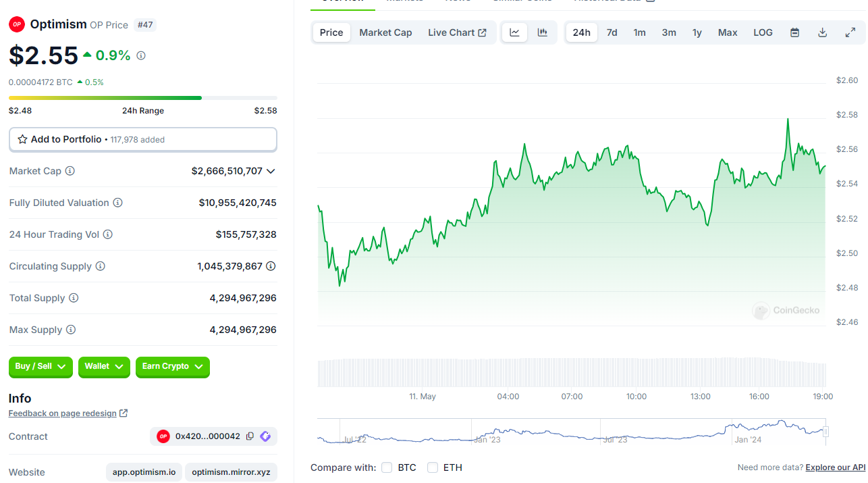Viewport: 868px width, 483px height.
Task: Click the historical navigator mini chart near Jan '23
Action: 487,432
